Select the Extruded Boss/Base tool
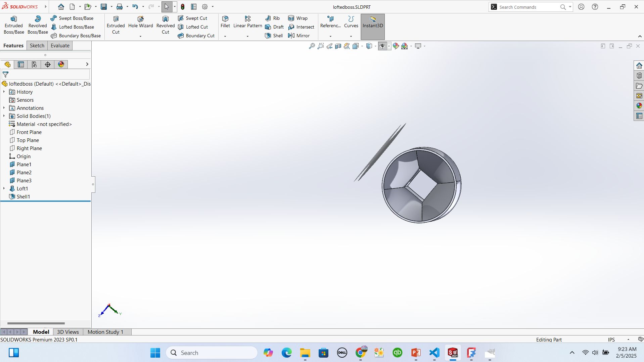 pos(14,25)
